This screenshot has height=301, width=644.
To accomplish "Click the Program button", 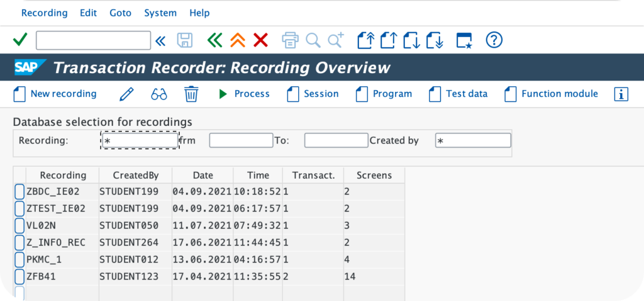I will pos(384,94).
